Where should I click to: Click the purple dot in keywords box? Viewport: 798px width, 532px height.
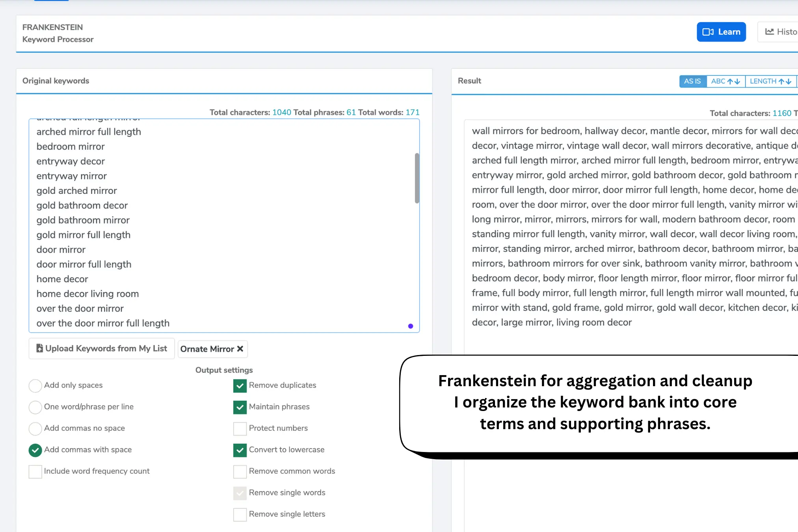click(411, 326)
